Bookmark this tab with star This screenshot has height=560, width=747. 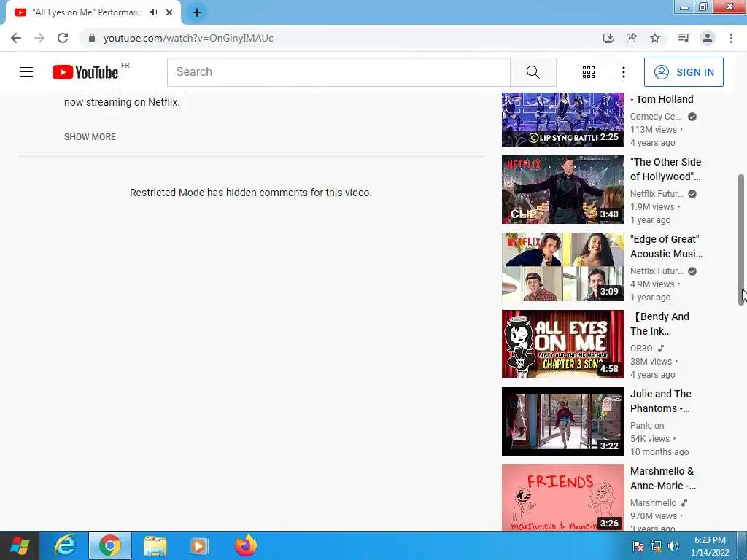click(655, 38)
